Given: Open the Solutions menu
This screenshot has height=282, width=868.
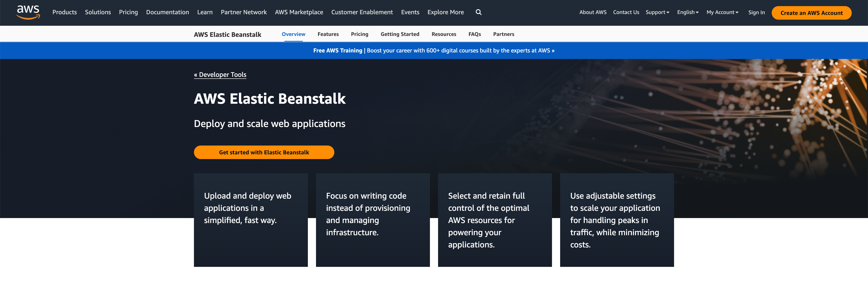Looking at the screenshot, I should (98, 12).
